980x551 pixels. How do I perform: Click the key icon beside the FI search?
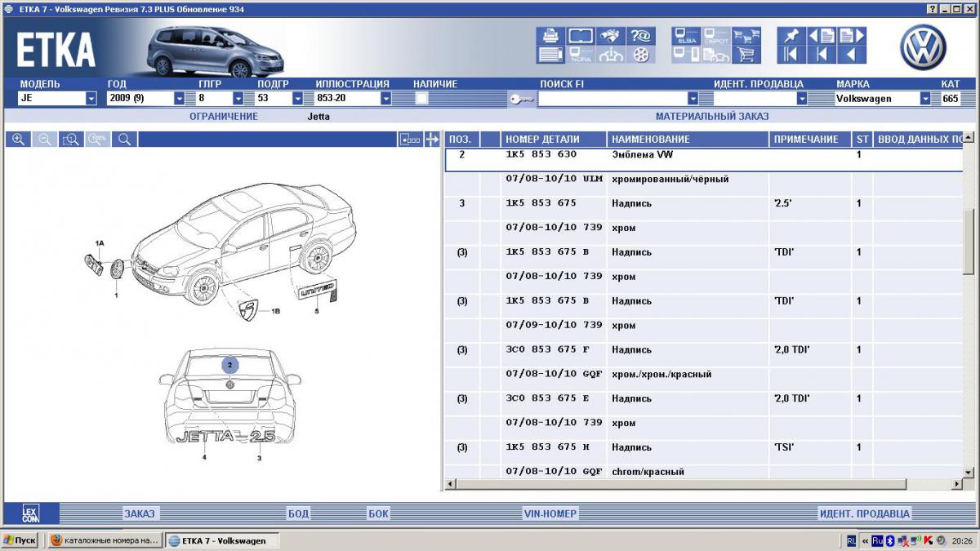tap(522, 99)
